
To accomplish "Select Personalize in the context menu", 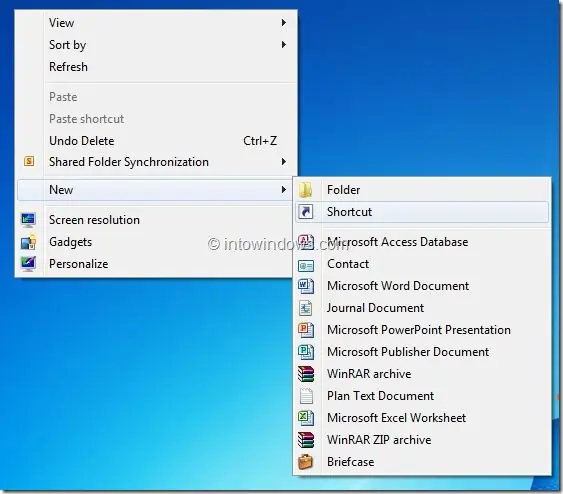I will [156, 264].
